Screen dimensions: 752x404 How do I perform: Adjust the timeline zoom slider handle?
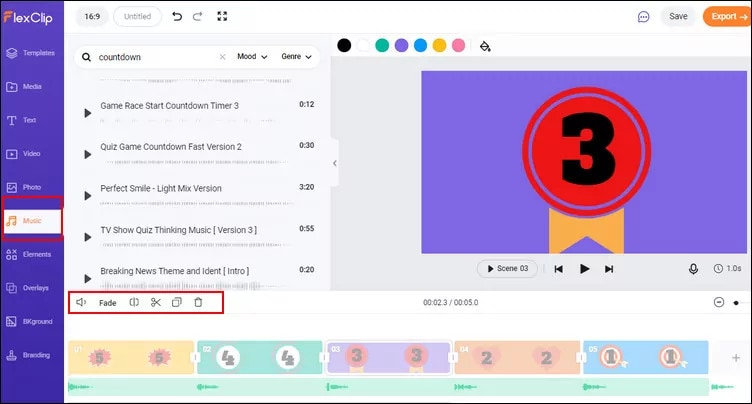736,303
